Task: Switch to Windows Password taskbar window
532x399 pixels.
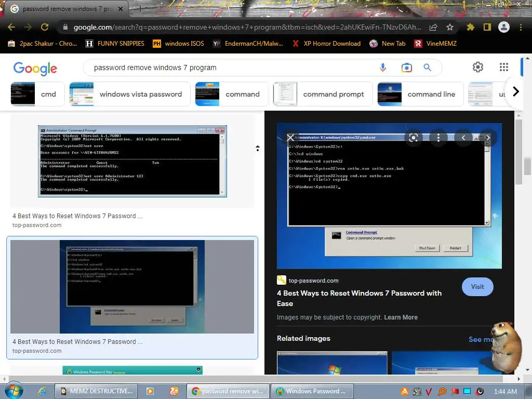Action: coord(312,391)
